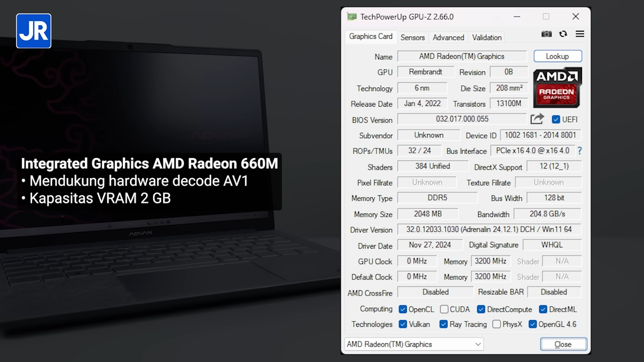
Task: Toggle the UEFI checkbox
Action: coord(555,119)
